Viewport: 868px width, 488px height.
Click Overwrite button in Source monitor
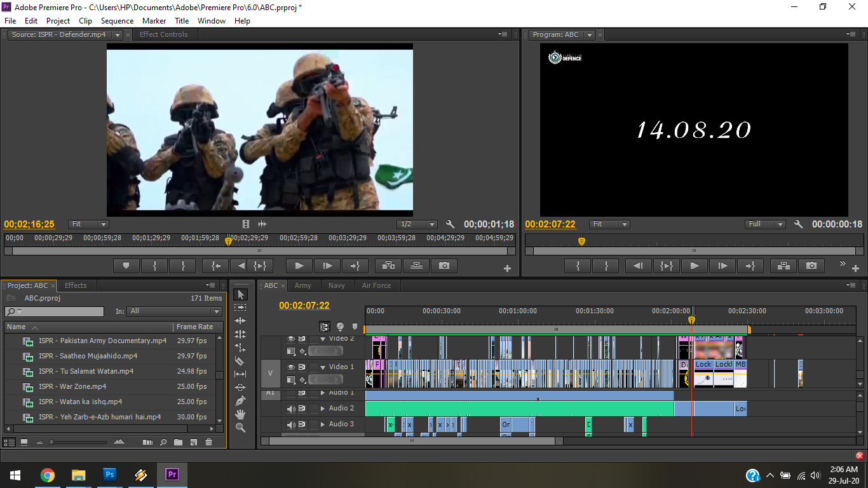click(416, 266)
